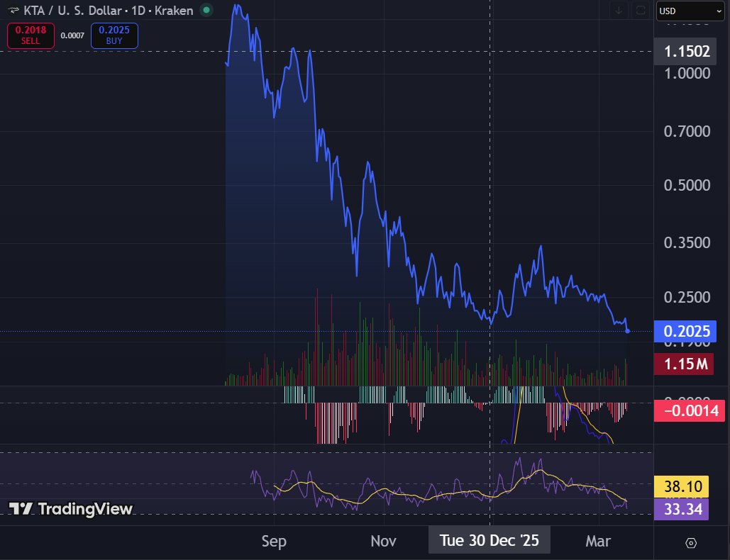Click the Mar label on time axis
Screen dimensions: 730x560
coord(598,541)
